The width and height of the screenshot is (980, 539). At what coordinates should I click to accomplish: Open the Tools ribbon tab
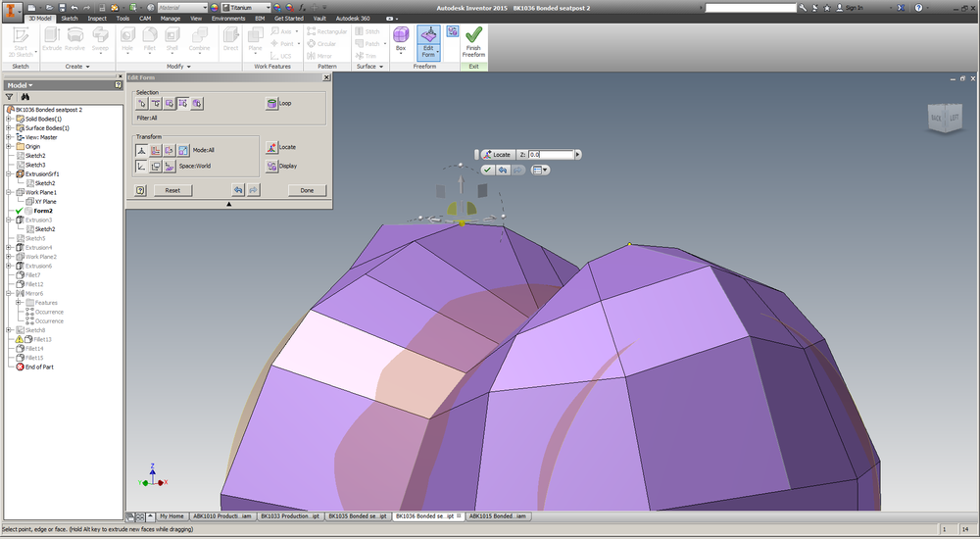pos(122,19)
